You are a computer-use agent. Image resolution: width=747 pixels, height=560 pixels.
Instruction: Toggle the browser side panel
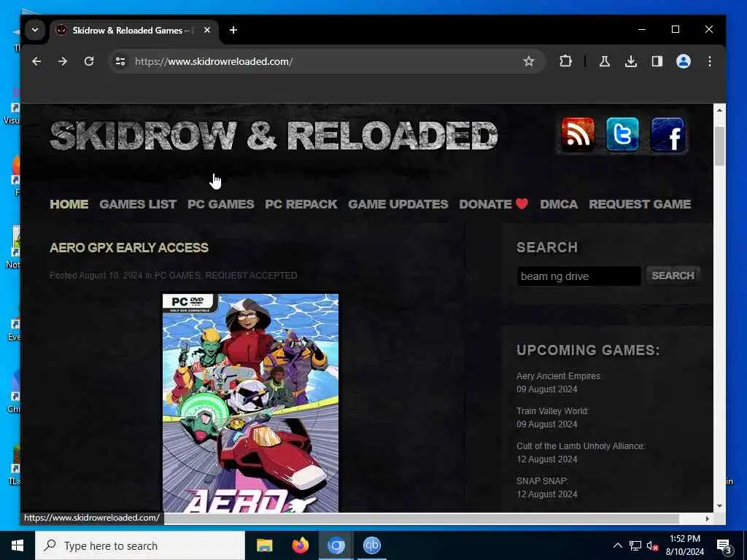click(x=657, y=61)
